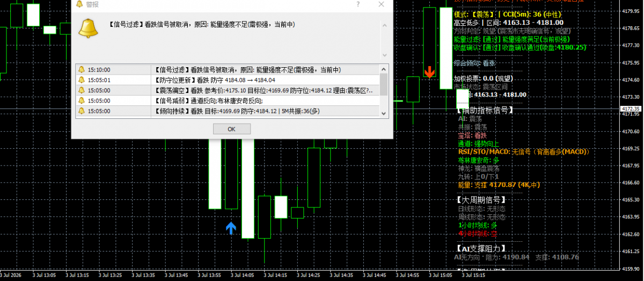Click the 15:05:01 time cell
The width and height of the screenshot is (644, 281).
pyautogui.click(x=99, y=80)
